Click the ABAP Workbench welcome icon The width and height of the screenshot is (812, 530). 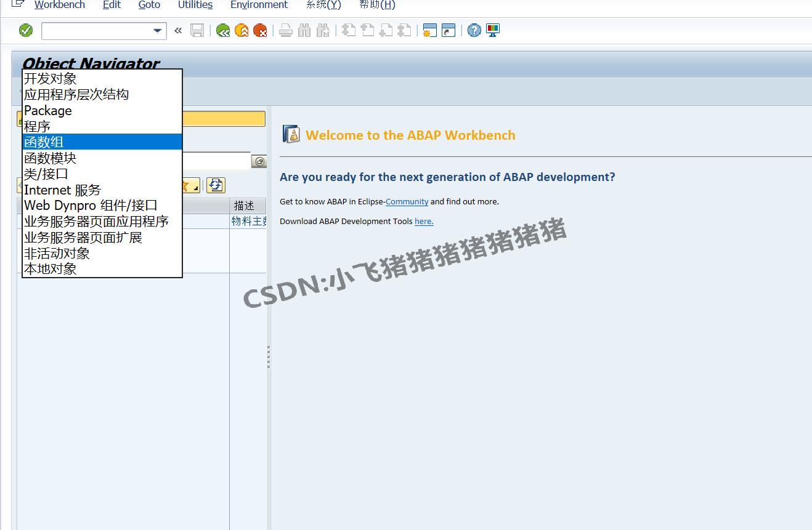click(x=291, y=134)
